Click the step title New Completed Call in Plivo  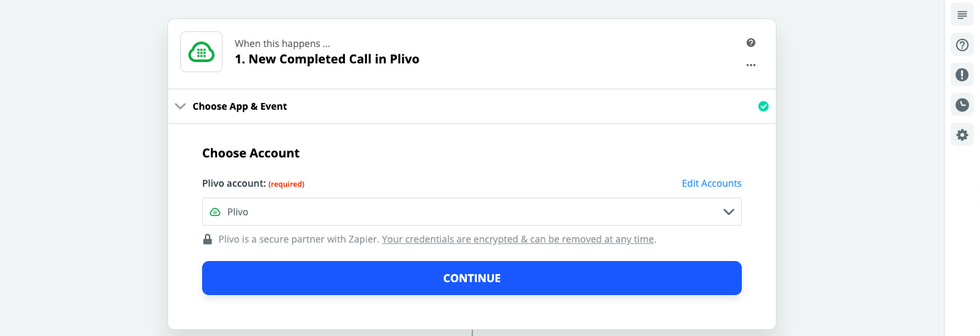[x=327, y=59]
